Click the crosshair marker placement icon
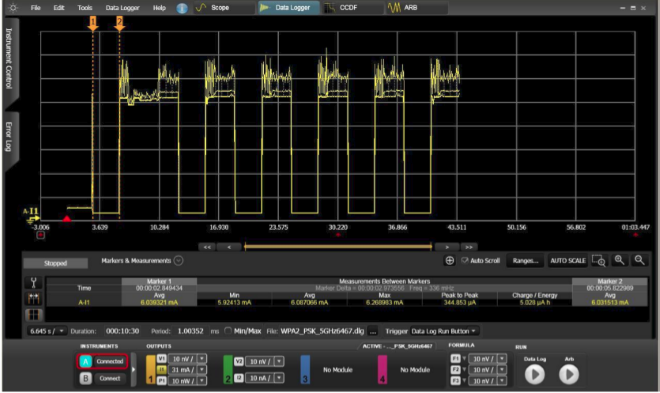This screenshot has height=393, width=660. point(450,260)
